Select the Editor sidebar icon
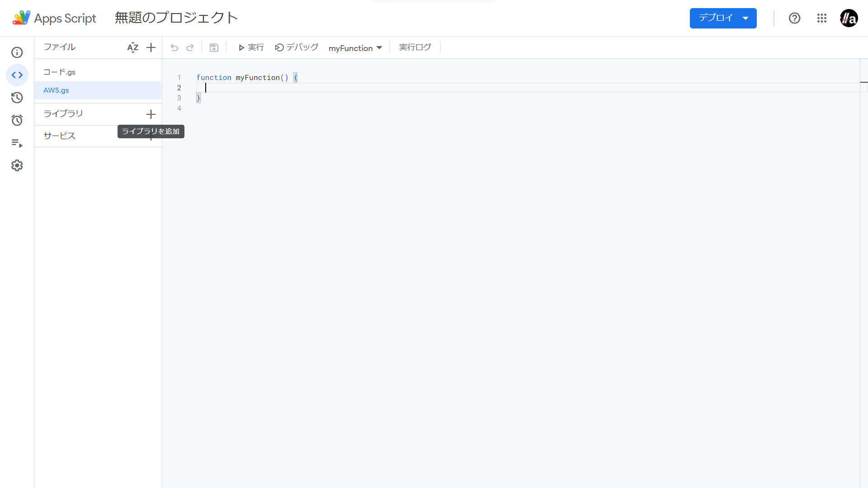 pos(17,75)
